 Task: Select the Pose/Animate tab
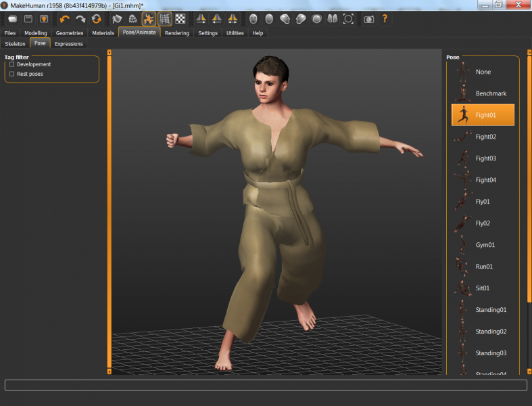[139, 32]
